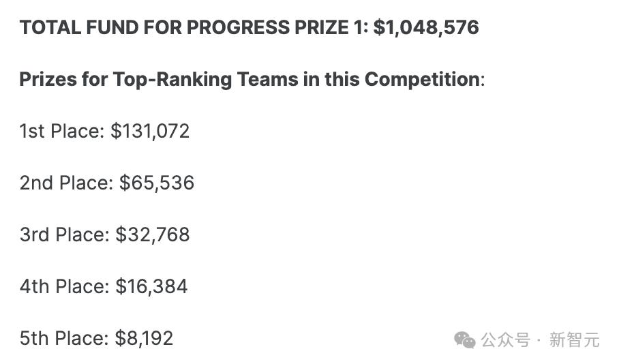This screenshot has height=364, width=619.
Task: Click the 2nd Place label
Action: coord(66,183)
